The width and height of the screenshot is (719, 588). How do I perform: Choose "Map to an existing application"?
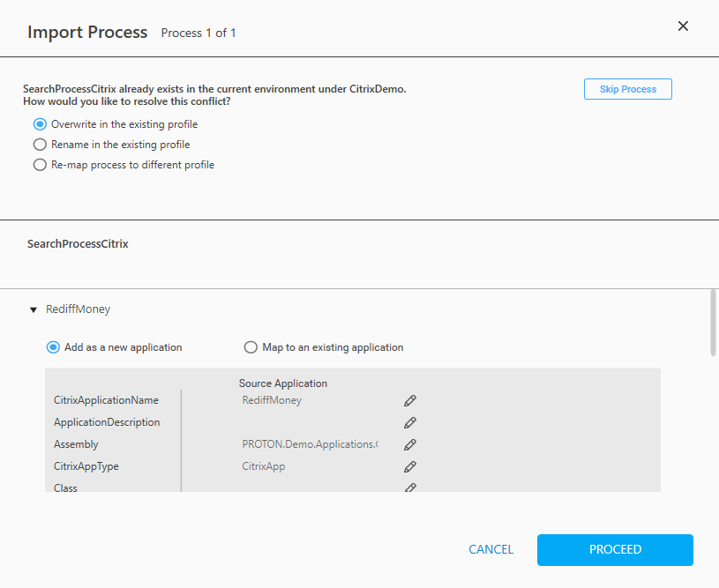click(251, 347)
